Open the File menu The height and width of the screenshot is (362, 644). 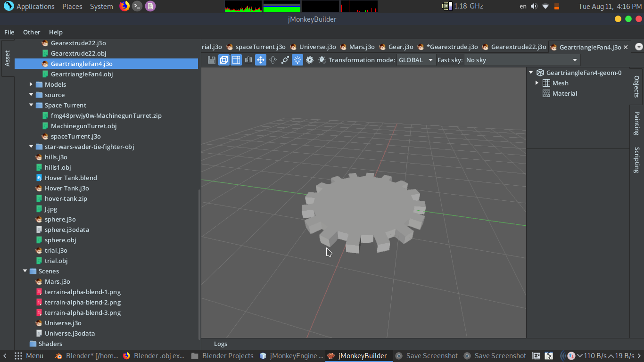(x=9, y=32)
